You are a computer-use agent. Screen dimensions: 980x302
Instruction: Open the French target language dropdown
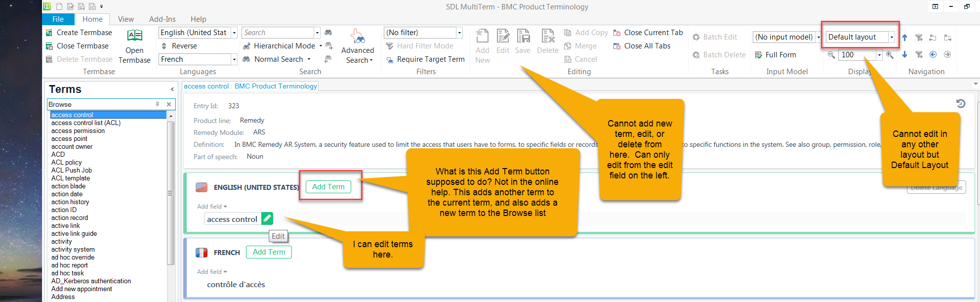click(234, 59)
